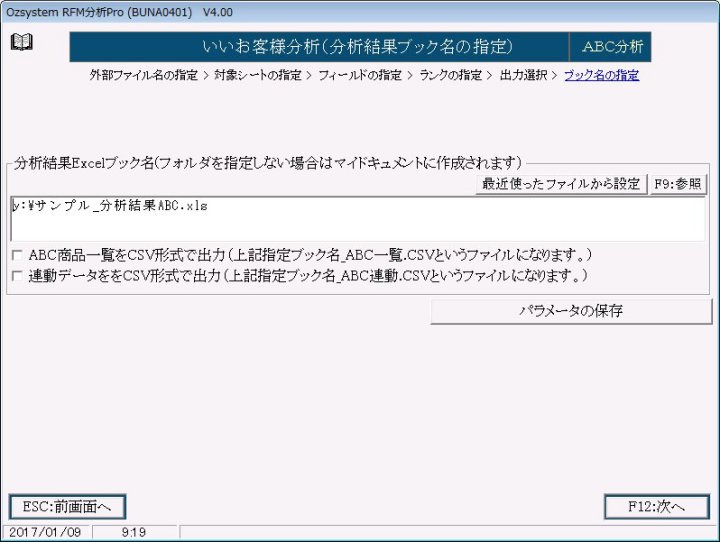
Task: Enable 連動データ CSV output checkbox
Action: [x=17, y=276]
